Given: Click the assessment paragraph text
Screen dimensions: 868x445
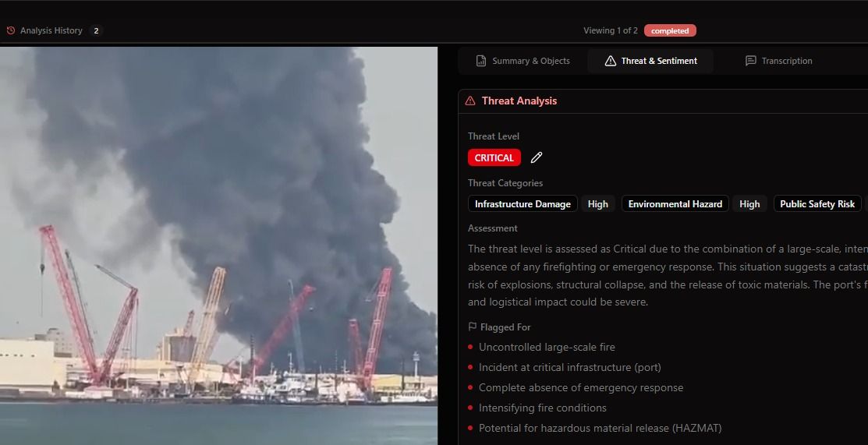Looking at the screenshot, I should click(668, 276).
